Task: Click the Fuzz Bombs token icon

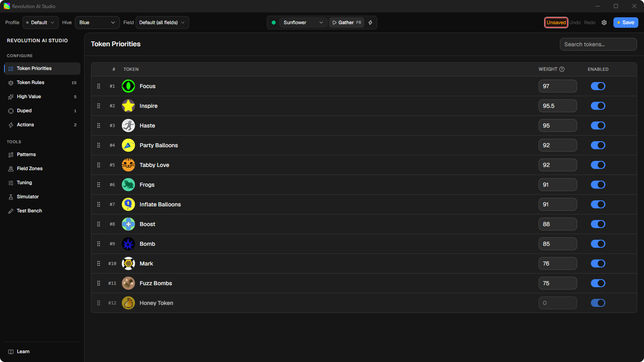Action: 128,283
